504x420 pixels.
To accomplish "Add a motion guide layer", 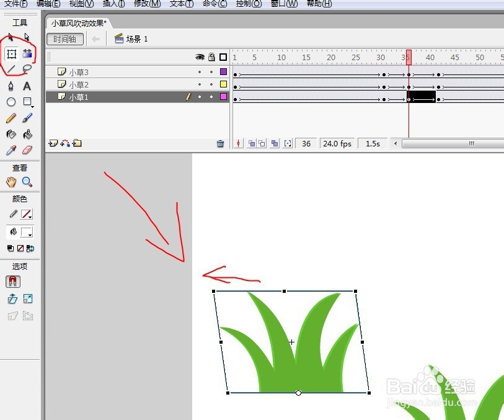I will click(65, 143).
